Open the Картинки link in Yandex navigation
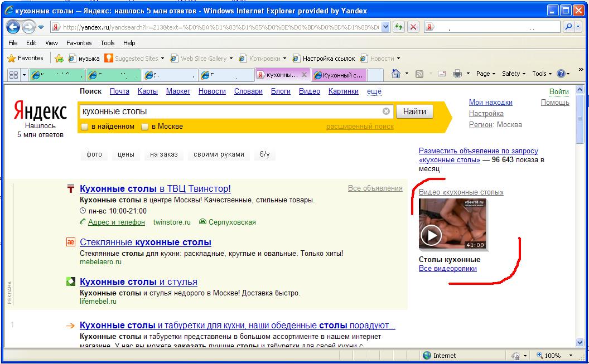 [x=343, y=91]
